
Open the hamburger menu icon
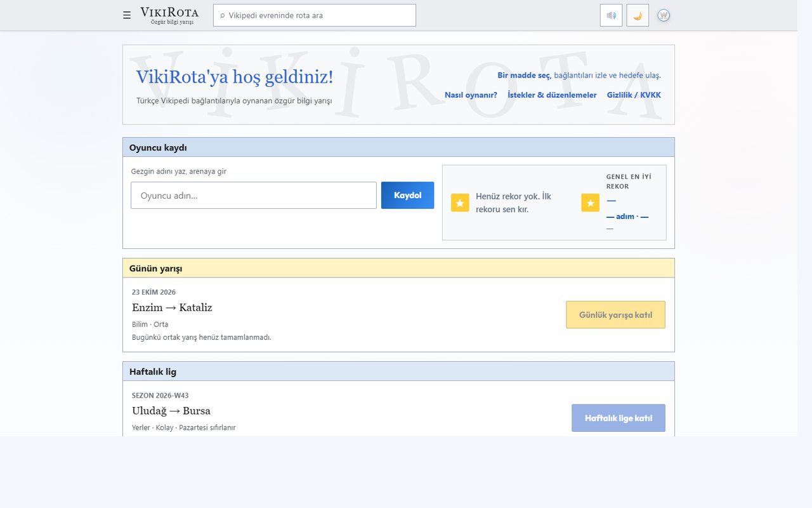click(x=127, y=15)
